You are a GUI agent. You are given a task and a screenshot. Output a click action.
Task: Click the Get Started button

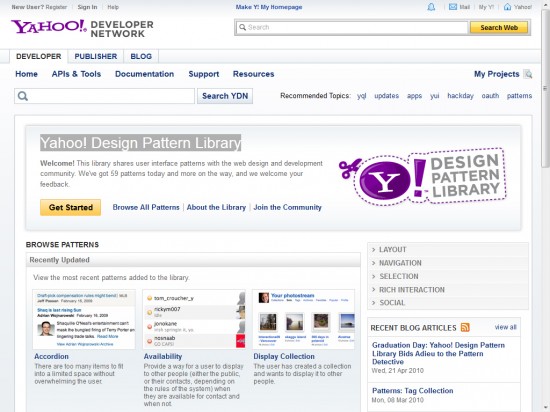point(71,207)
